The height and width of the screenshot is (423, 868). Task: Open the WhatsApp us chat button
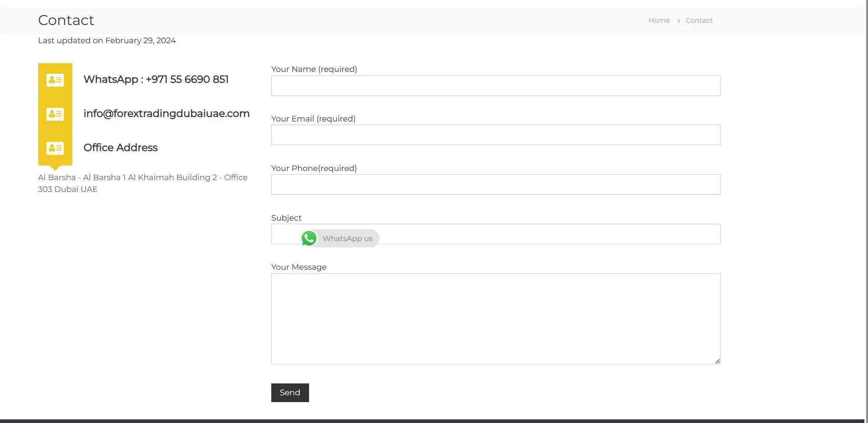pos(340,238)
